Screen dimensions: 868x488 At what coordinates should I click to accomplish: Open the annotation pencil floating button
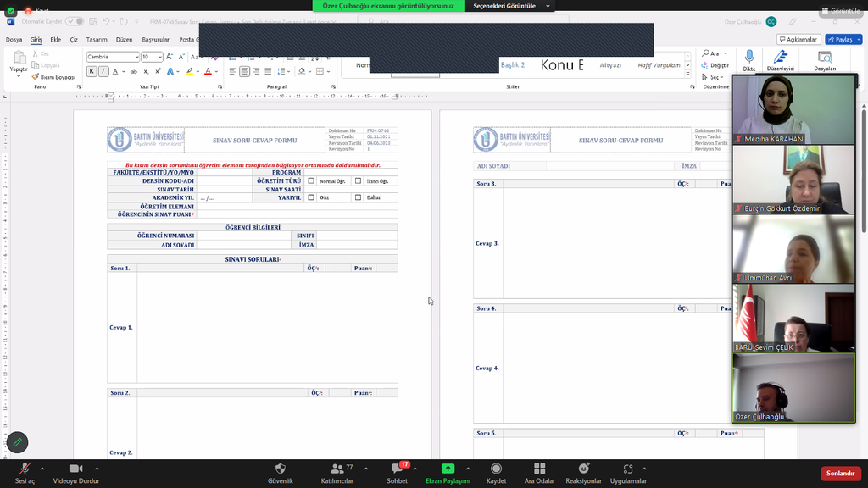[17, 442]
